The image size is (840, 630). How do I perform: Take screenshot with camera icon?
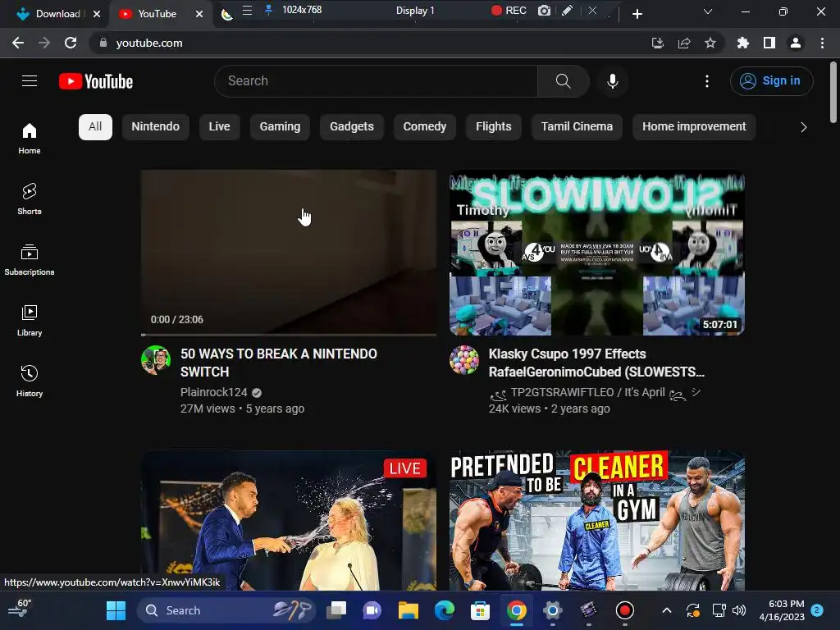544,10
